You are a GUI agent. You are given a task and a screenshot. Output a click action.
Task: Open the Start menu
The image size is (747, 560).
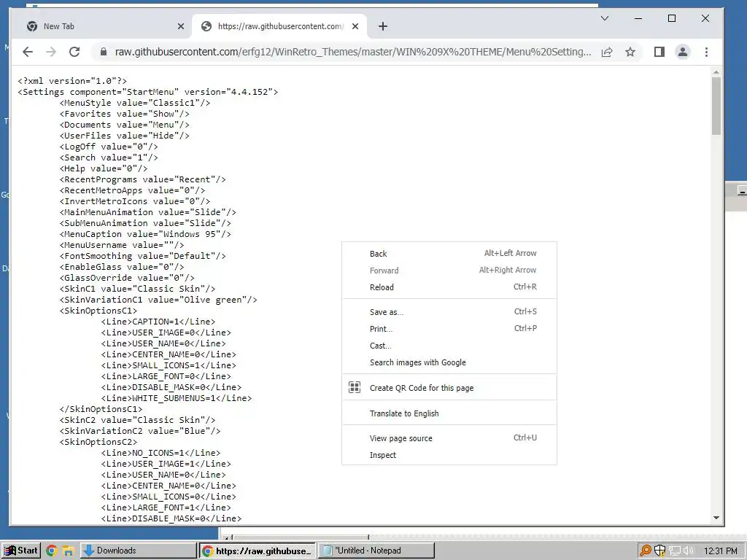pyautogui.click(x=21, y=551)
